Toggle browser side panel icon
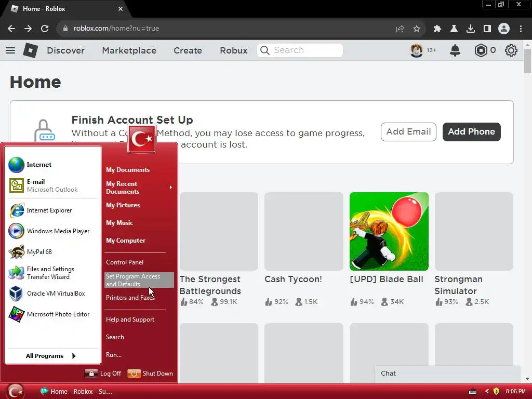Viewport: 532px width, 399px height. [487, 29]
